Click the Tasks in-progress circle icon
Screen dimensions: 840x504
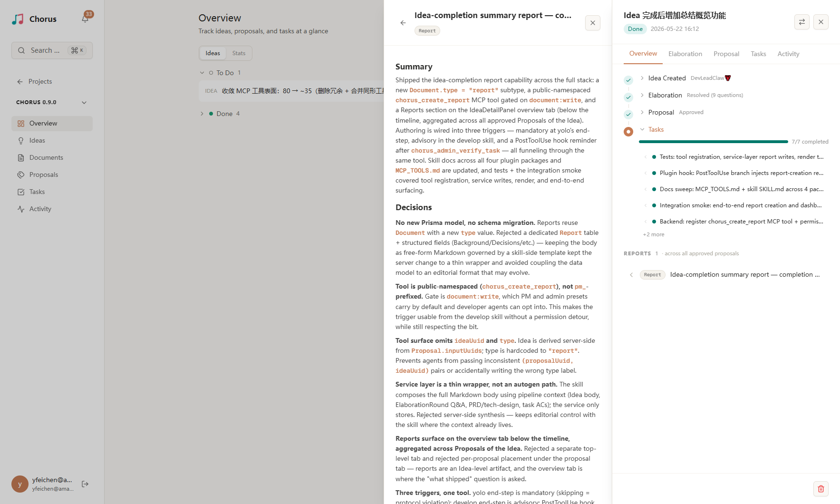628,132
